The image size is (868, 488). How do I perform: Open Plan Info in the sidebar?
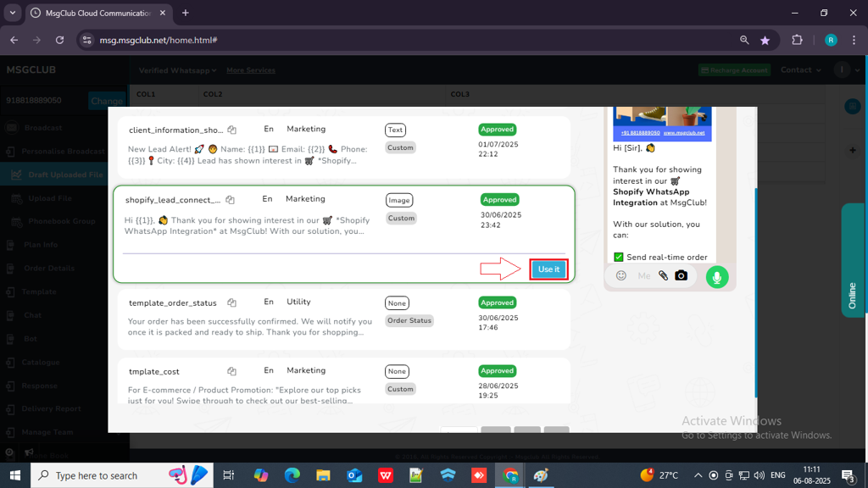click(x=41, y=245)
